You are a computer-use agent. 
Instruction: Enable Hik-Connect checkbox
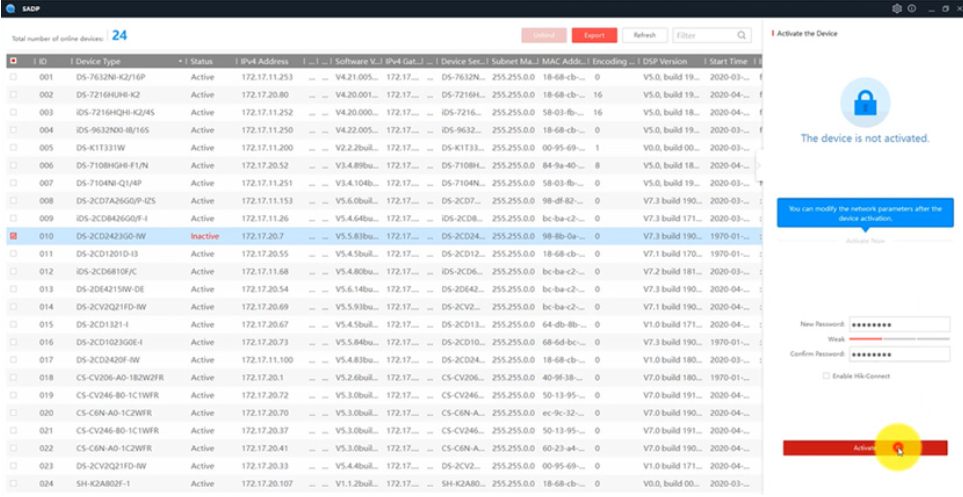(x=826, y=376)
